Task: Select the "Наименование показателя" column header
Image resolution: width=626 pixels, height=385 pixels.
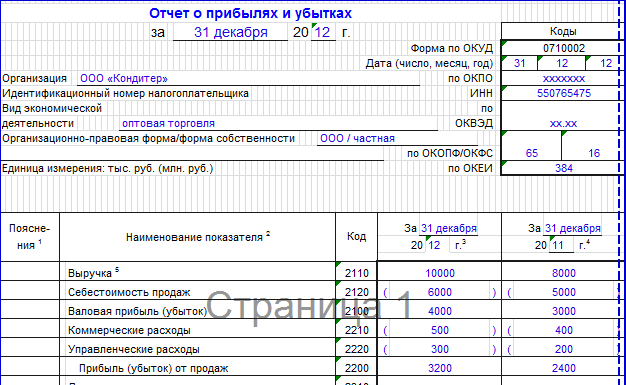Action: click(198, 237)
